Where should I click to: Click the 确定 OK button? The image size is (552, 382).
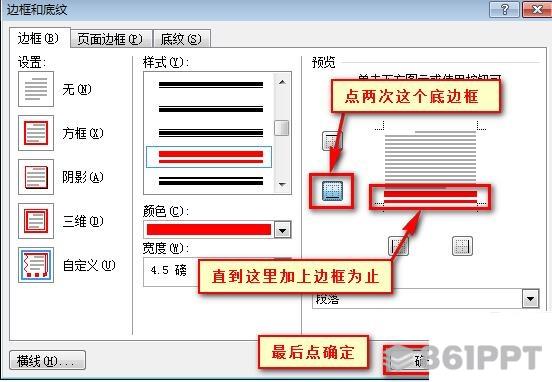point(407,360)
